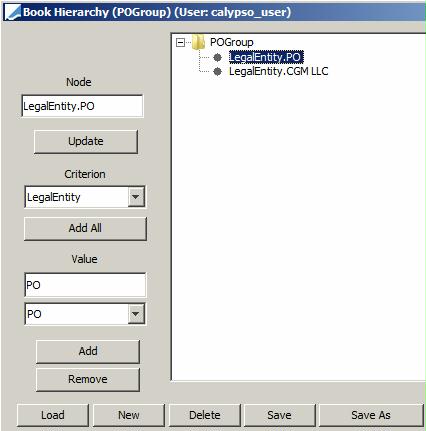Click the Remove button
Image resolution: width=426 pixels, height=431 pixels.
[x=88, y=379]
